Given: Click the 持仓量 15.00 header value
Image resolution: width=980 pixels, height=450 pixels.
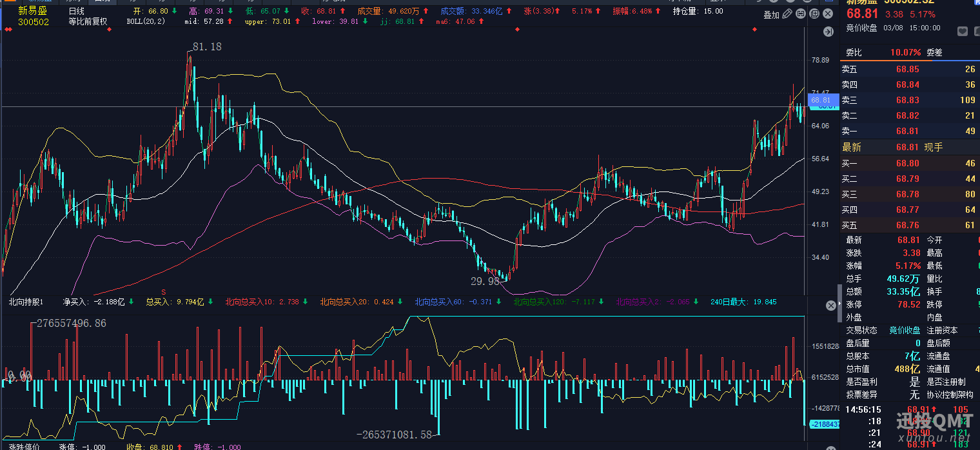Looking at the screenshot, I should coord(698,11).
